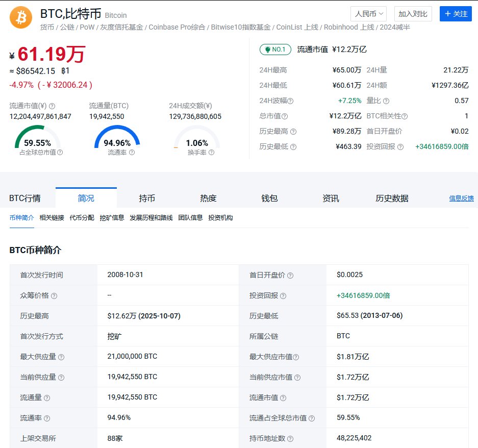Click the Robinhood 上线 tag
The width and height of the screenshot is (478, 448).
coord(349,27)
